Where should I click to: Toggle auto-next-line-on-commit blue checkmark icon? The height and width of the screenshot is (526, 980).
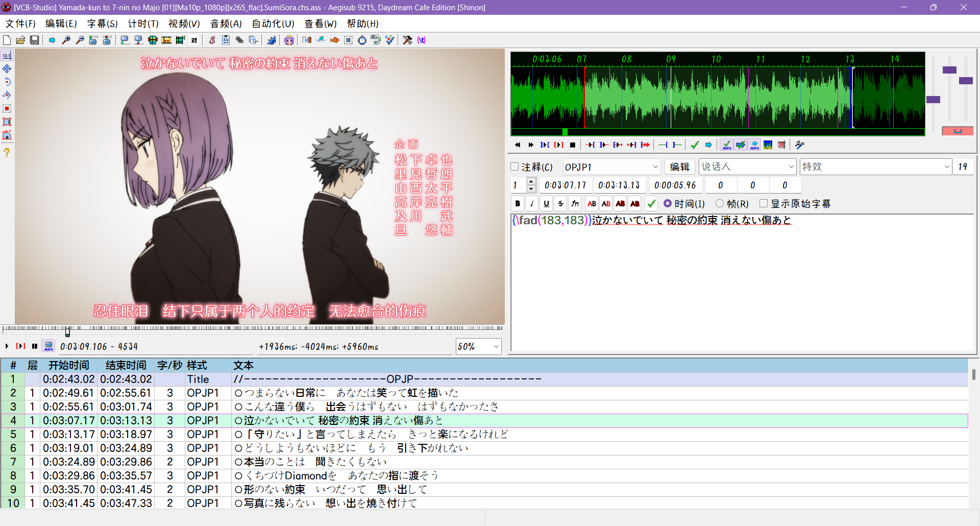coord(741,145)
